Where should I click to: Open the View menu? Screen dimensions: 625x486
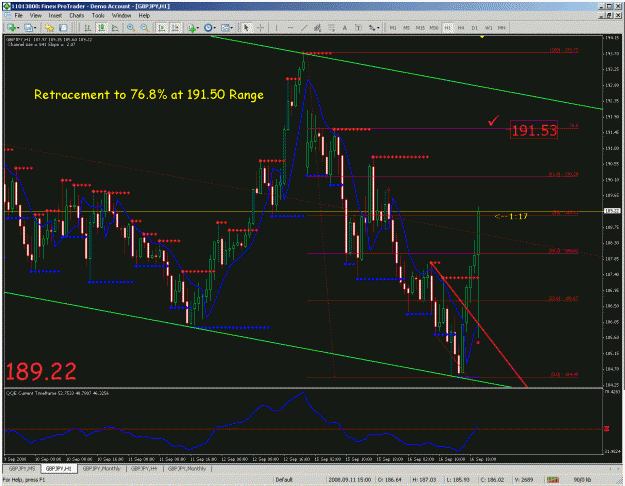[35, 16]
